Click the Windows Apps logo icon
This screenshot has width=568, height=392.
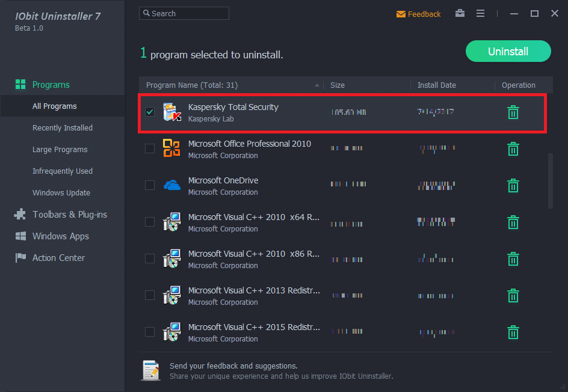coord(20,236)
